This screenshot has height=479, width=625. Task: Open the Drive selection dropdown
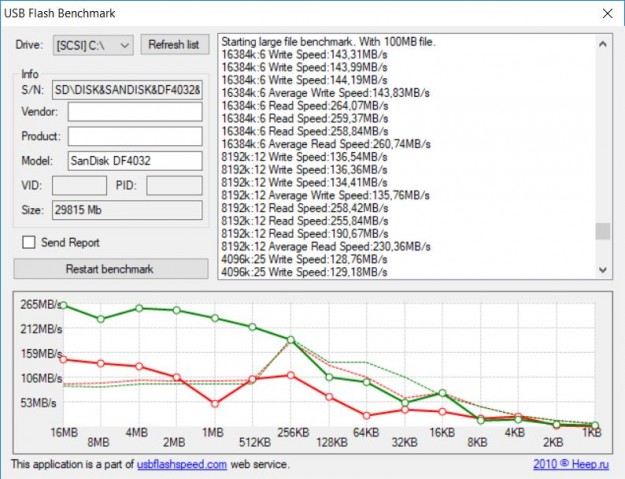pos(93,45)
